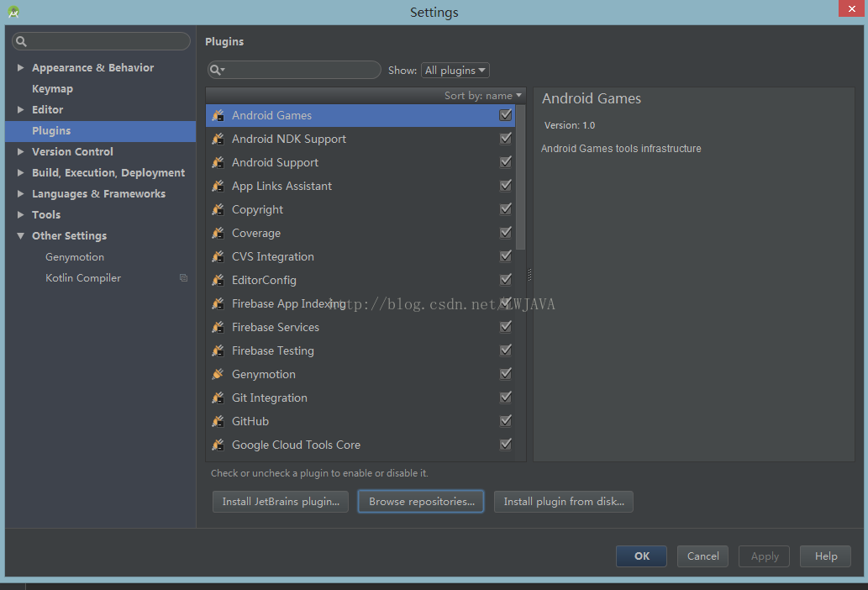
Task: Click the Firebase App Indexing plugin icon
Action: tap(218, 303)
